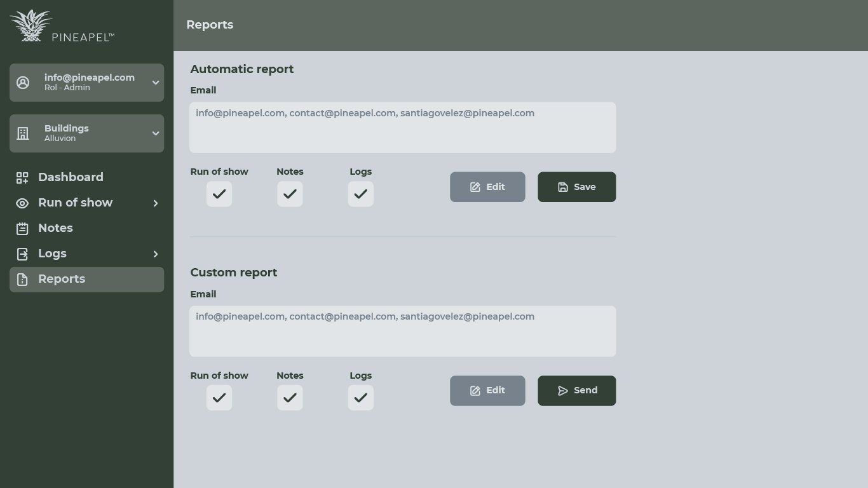Click the Run of show eye icon
868x488 pixels.
(x=22, y=203)
